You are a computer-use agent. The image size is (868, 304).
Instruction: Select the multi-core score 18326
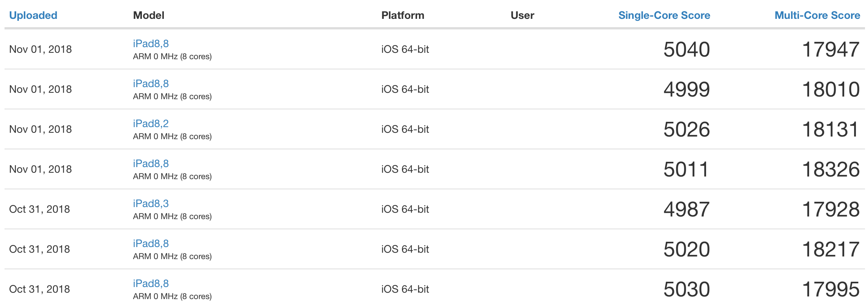tap(831, 169)
